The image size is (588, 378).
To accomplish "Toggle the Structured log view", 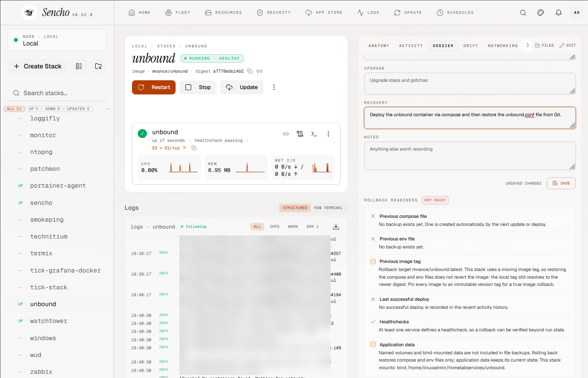I will pyautogui.click(x=295, y=208).
